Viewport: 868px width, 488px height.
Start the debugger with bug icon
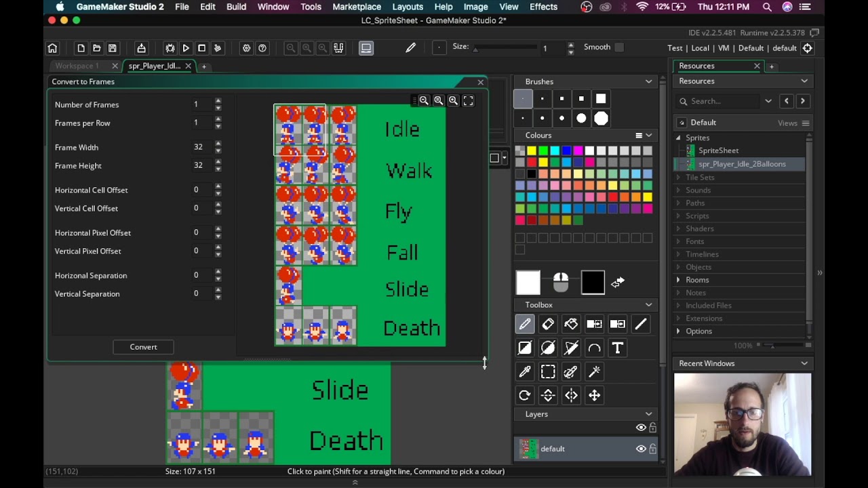(x=170, y=48)
